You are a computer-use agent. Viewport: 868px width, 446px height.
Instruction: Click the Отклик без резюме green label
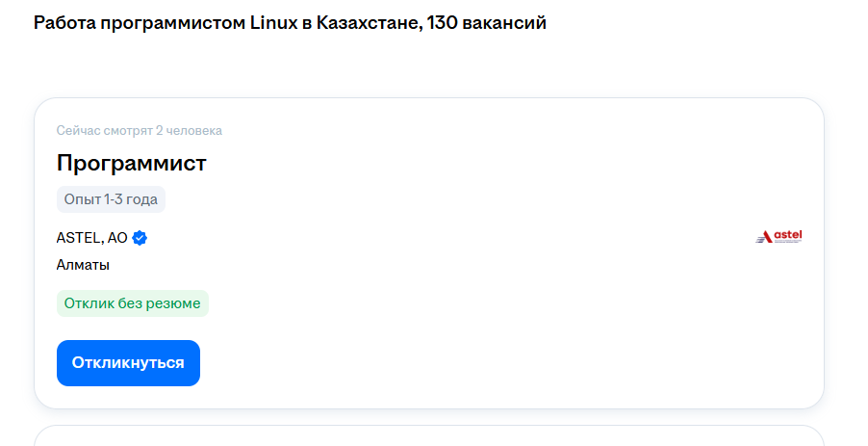point(132,303)
